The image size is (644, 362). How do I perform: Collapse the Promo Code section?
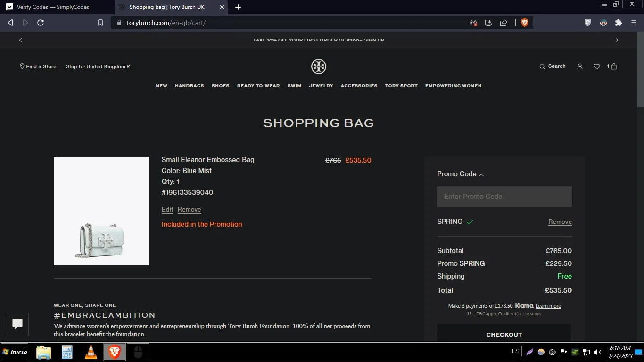tap(461, 174)
